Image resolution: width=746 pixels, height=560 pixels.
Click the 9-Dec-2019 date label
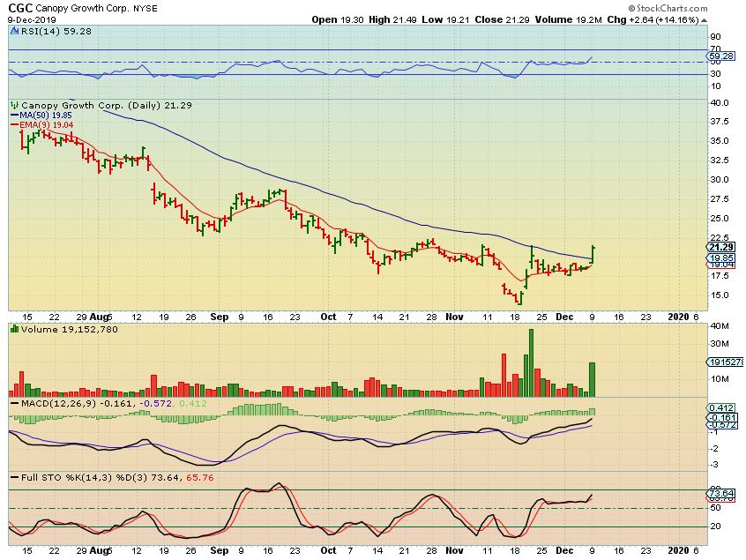coord(32,20)
